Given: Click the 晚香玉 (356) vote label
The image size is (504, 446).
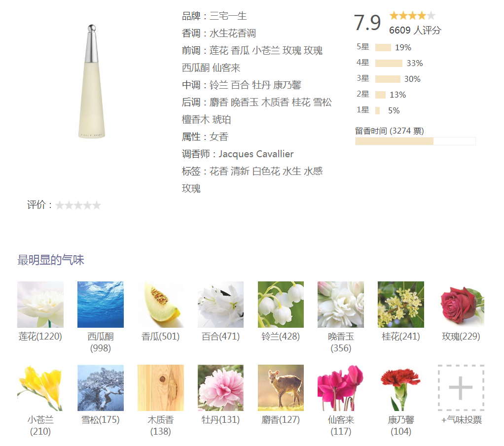Looking at the screenshot, I should [341, 342].
